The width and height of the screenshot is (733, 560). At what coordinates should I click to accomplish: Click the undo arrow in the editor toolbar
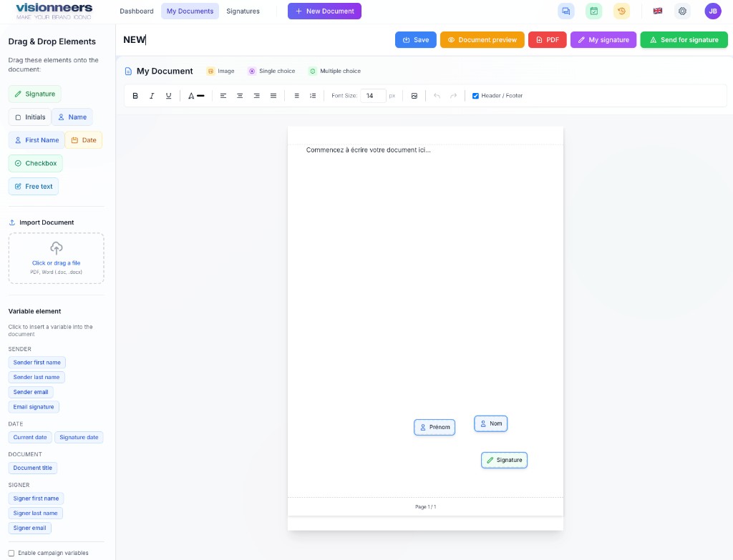(x=437, y=95)
